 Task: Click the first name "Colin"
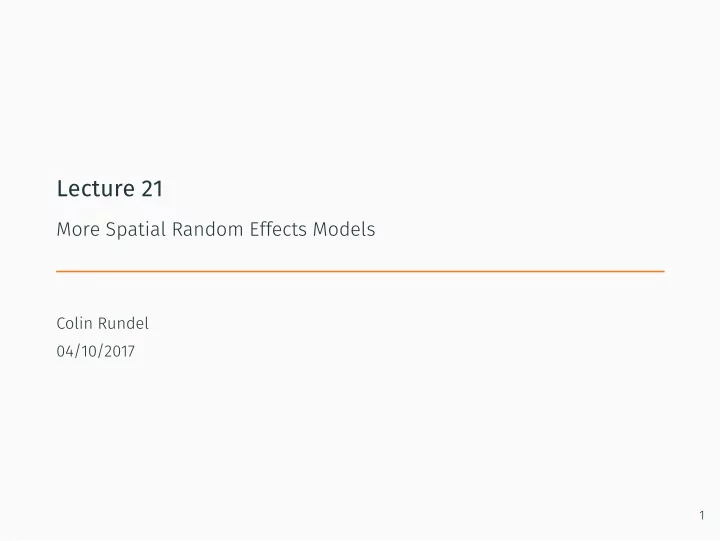coord(75,323)
